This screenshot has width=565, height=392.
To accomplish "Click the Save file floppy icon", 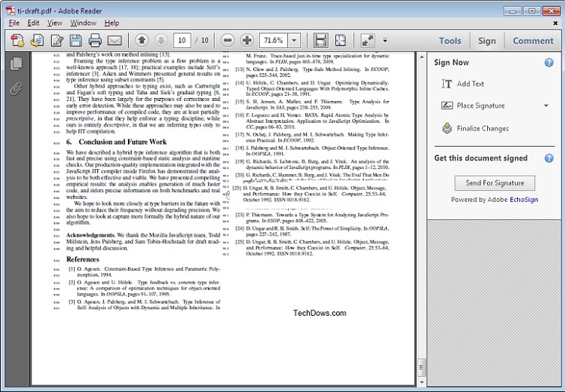I will (76, 40).
